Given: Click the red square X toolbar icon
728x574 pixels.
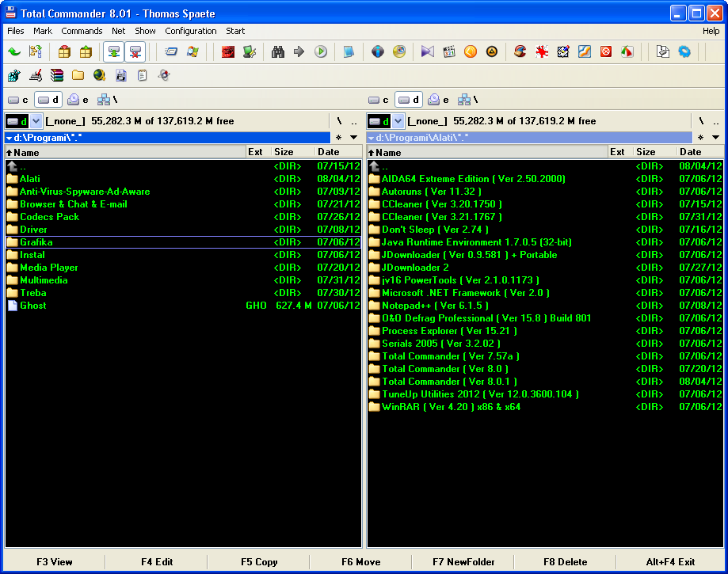Looking at the screenshot, I should click(x=606, y=51).
